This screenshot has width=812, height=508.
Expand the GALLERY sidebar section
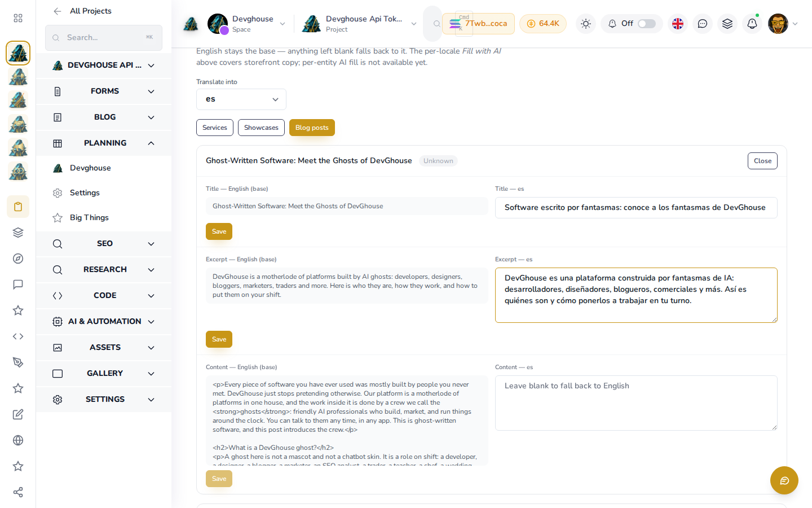click(x=104, y=374)
